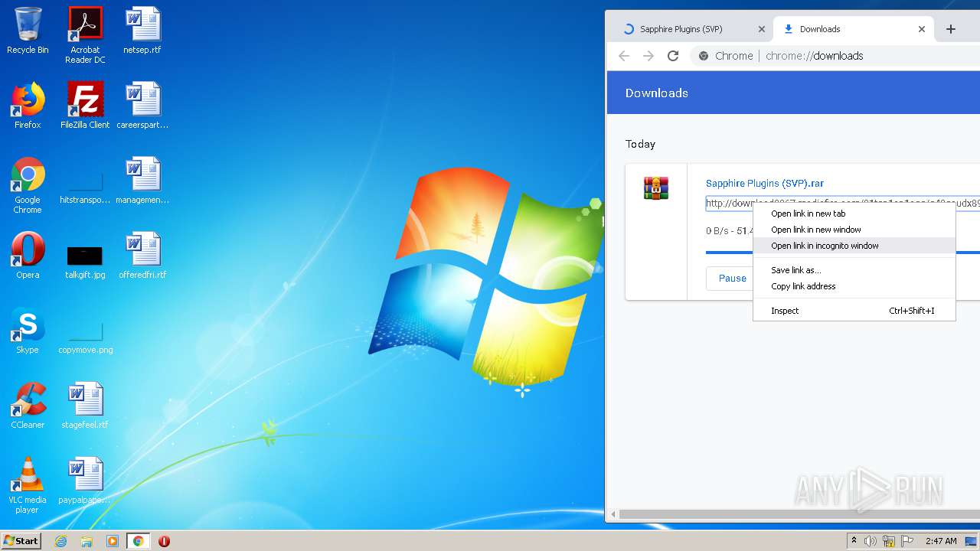Open careerspart document icon
This screenshot has height=551, width=980.
point(142,106)
